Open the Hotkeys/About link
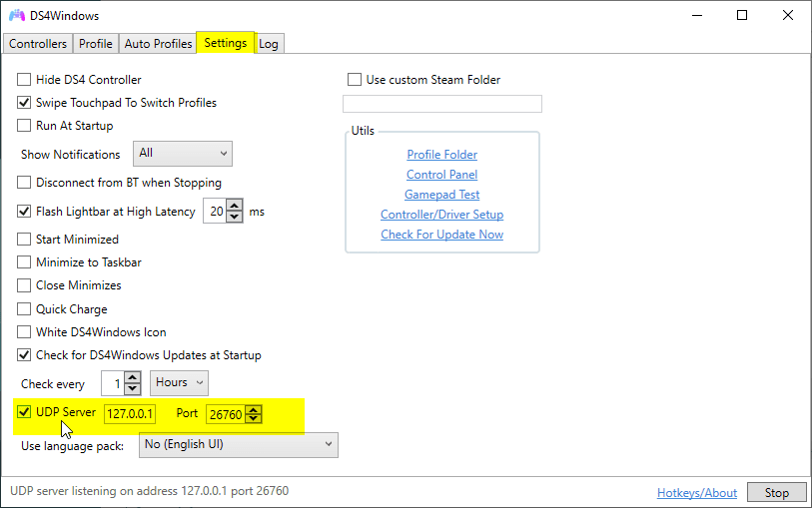The width and height of the screenshot is (812, 508). (x=696, y=493)
